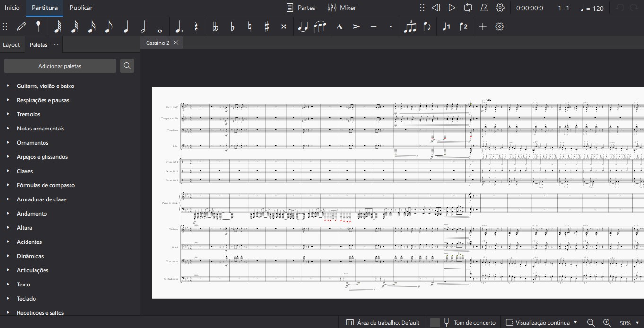
Task: Search the palettes
Action: (x=127, y=66)
